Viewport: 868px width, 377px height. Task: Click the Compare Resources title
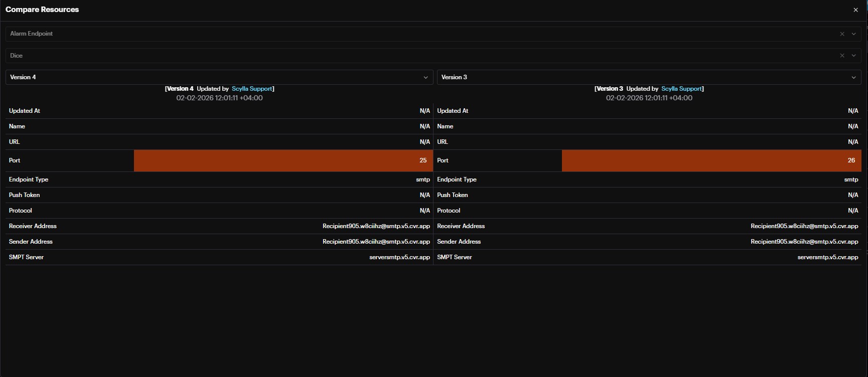click(x=42, y=10)
